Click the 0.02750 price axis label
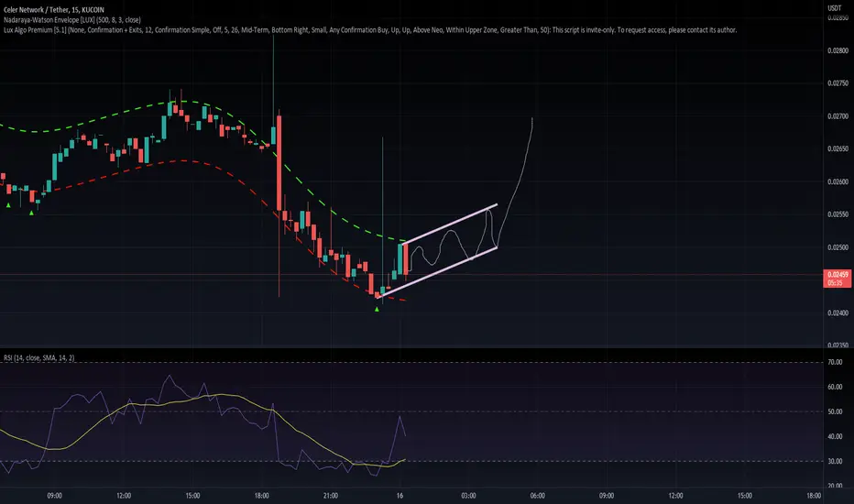854x504 pixels. tap(838, 83)
